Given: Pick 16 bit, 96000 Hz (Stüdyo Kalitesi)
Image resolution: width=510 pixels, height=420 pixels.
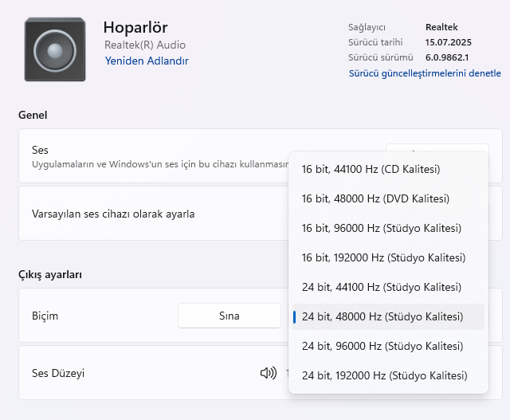Looking at the screenshot, I should point(381,228).
